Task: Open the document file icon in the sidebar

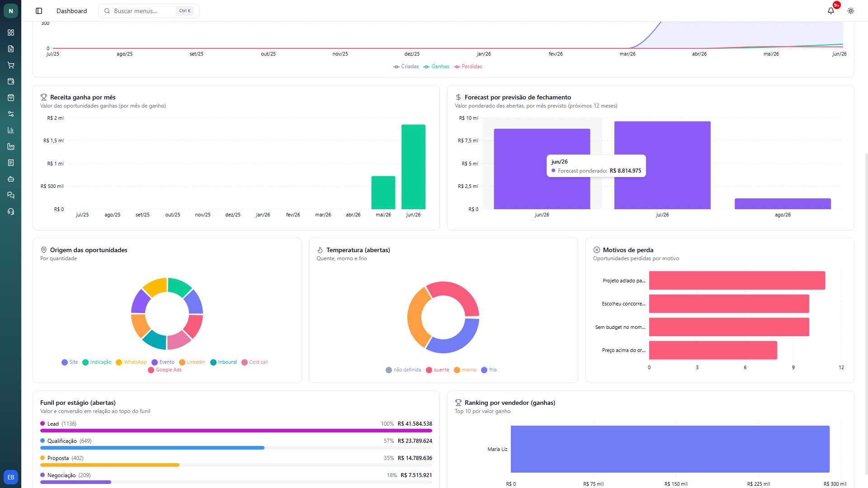Action: (11, 49)
